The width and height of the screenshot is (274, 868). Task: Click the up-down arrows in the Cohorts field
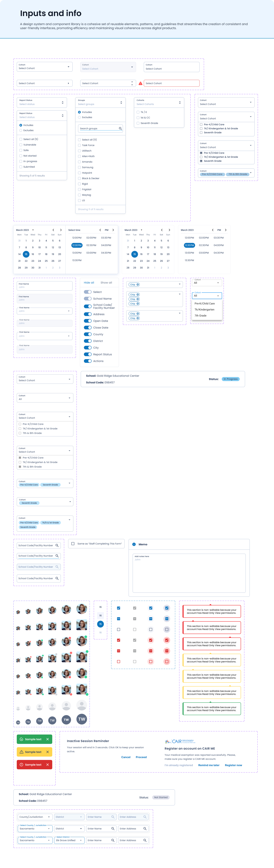click(180, 102)
